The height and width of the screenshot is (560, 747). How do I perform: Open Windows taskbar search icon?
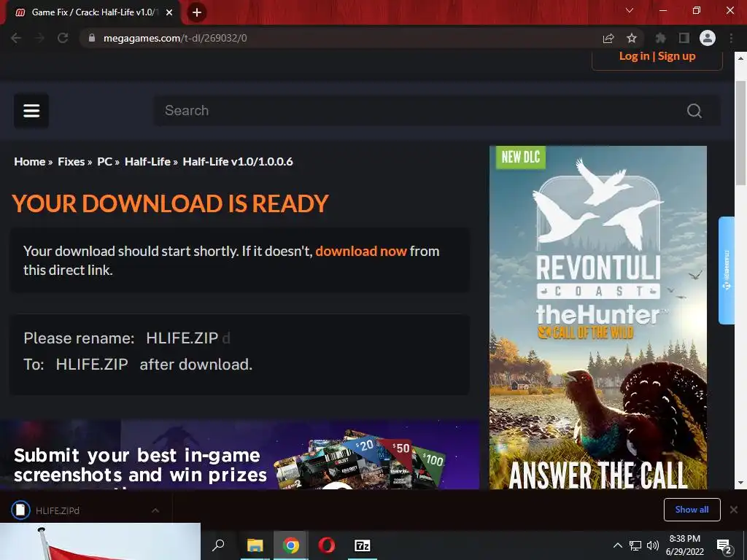[218, 545]
